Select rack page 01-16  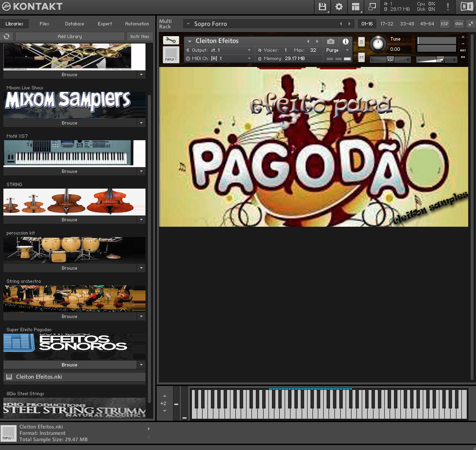367,24
